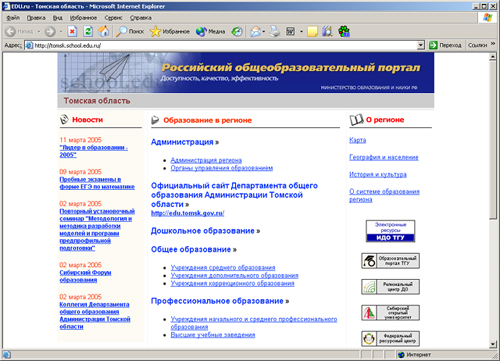Open the Органы управления образованием link
Viewport: 500px width, 361px height.
point(222,168)
